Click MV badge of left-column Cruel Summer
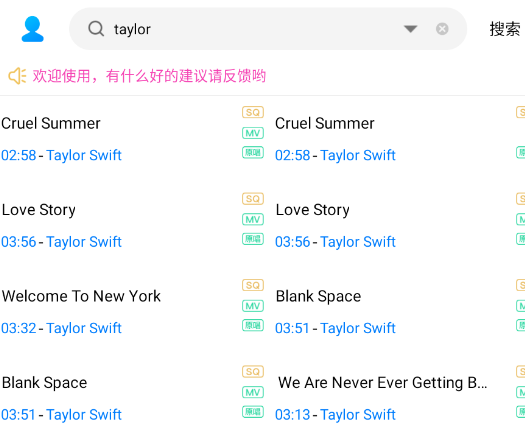 [x=253, y=133]
